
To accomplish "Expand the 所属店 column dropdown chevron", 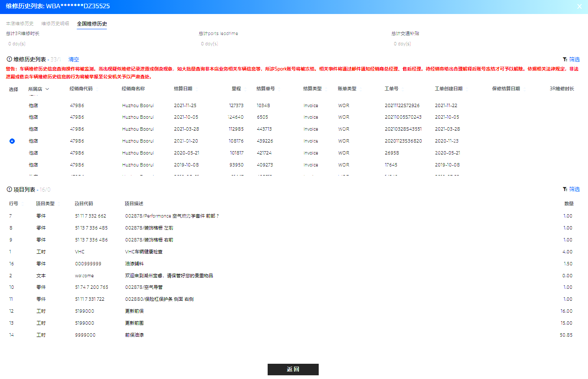I will [47, 89].
